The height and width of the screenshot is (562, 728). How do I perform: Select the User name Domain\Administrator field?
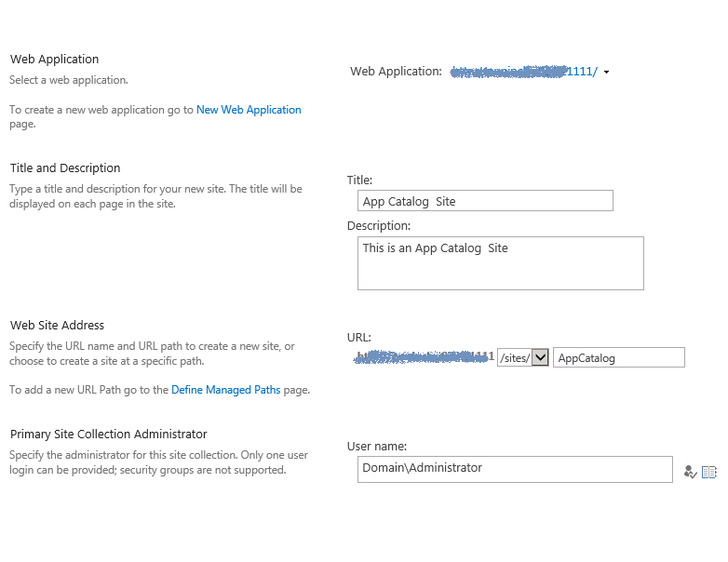(514, 468)
